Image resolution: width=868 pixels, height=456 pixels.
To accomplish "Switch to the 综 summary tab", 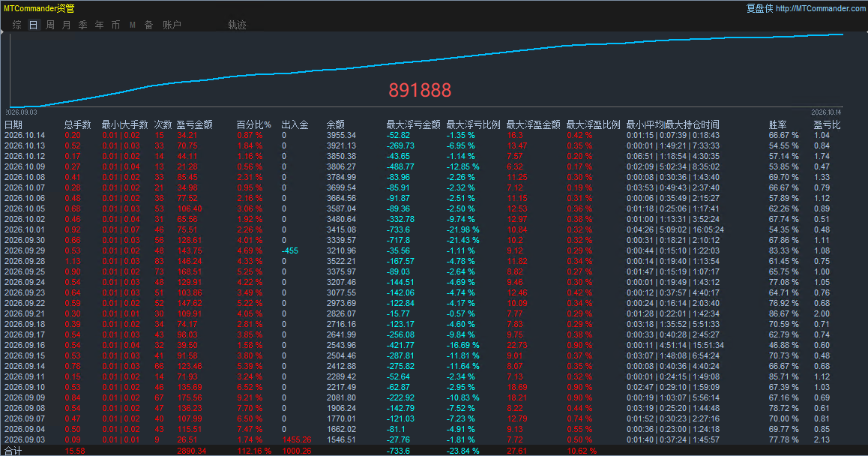I will 17,25.
